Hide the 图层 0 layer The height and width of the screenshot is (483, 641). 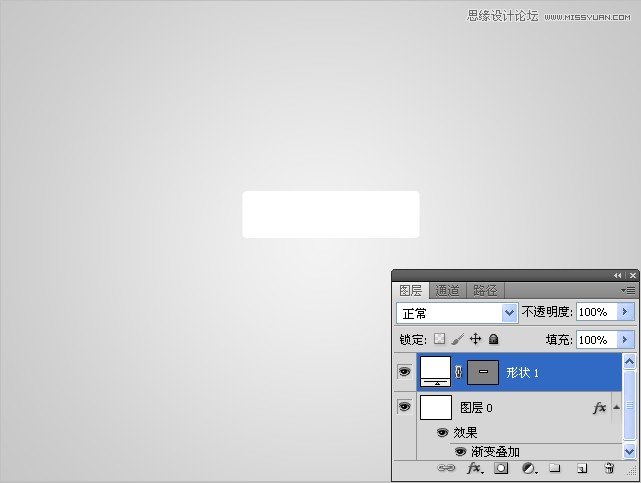[404, 407]
